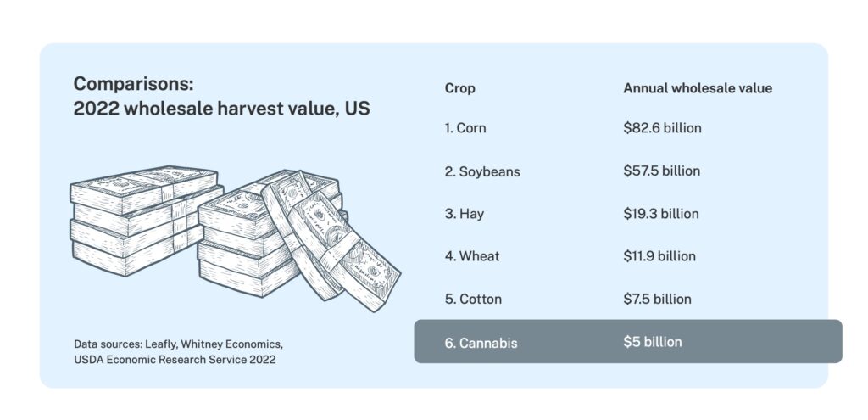Click the "$19.3 billion" hay value
The image size is (868, 420).
tap(661, 214)
